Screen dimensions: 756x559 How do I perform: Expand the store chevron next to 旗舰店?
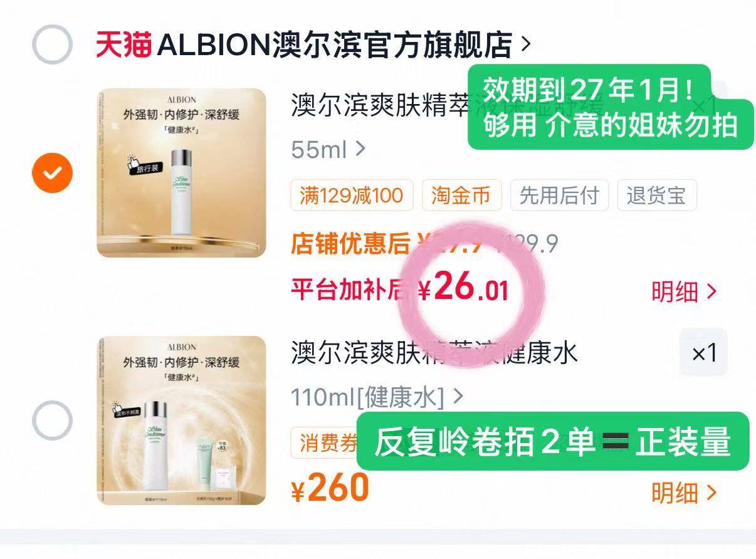[x=525, y=44]
